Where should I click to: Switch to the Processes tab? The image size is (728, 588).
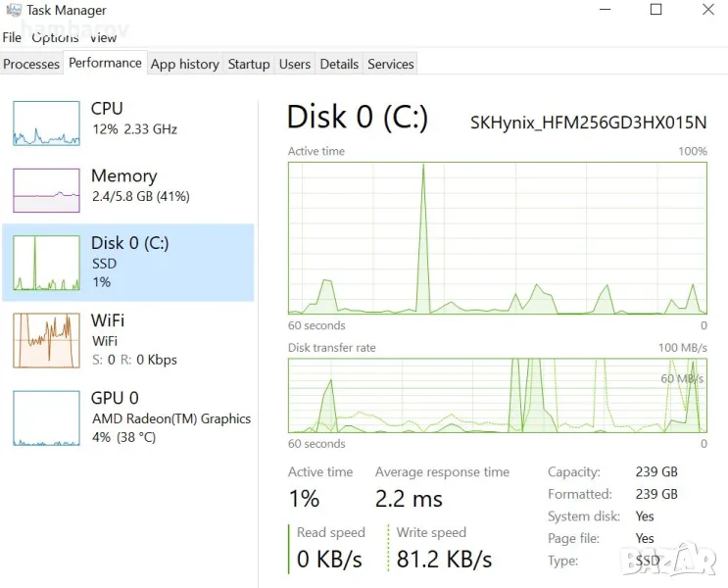[31, 64]
